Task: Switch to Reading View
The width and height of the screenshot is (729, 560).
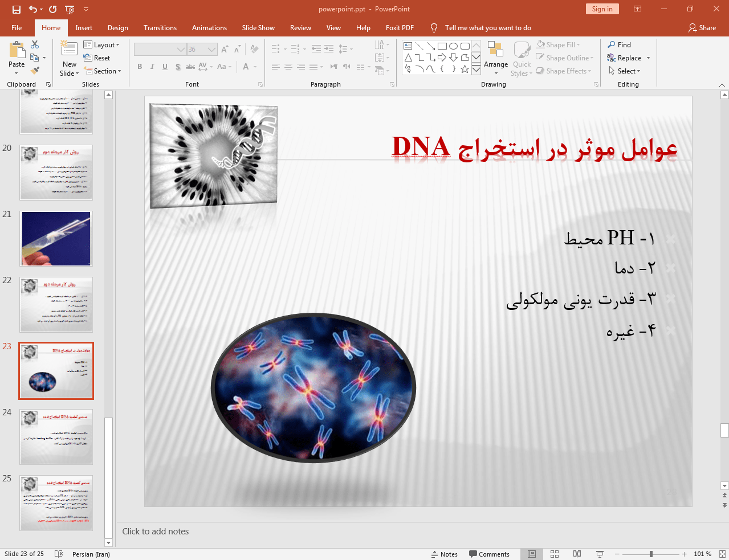Action: click(577, 554)
